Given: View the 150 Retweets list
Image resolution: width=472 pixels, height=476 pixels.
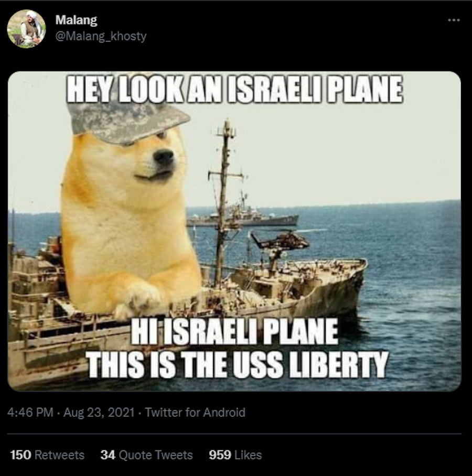Looking at the screenshot, I should pyautogui.click(x=47, y=455).
